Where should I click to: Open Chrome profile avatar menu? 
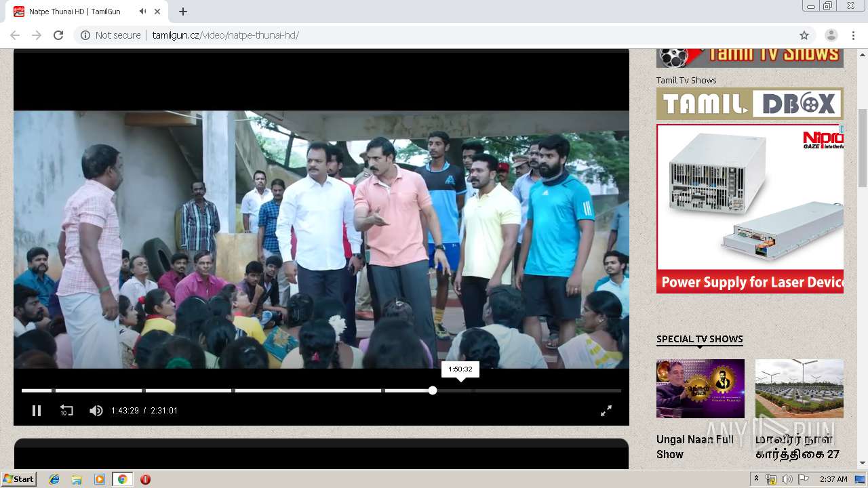[x=831, y=35]
